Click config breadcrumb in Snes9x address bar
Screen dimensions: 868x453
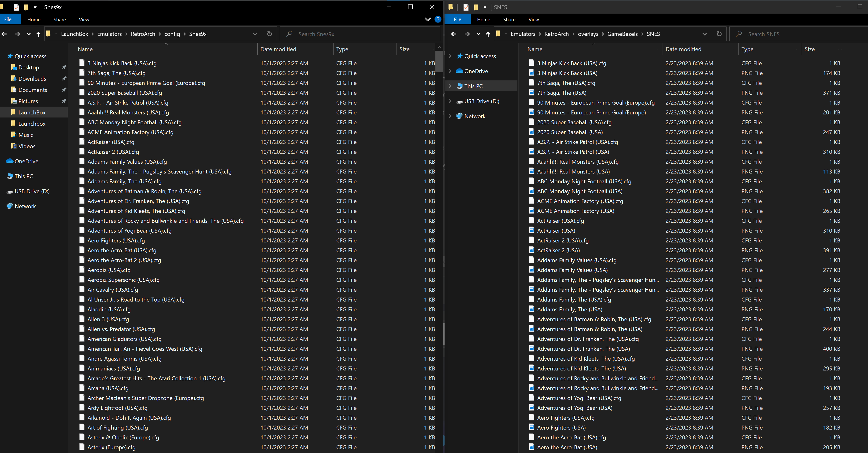172,34
